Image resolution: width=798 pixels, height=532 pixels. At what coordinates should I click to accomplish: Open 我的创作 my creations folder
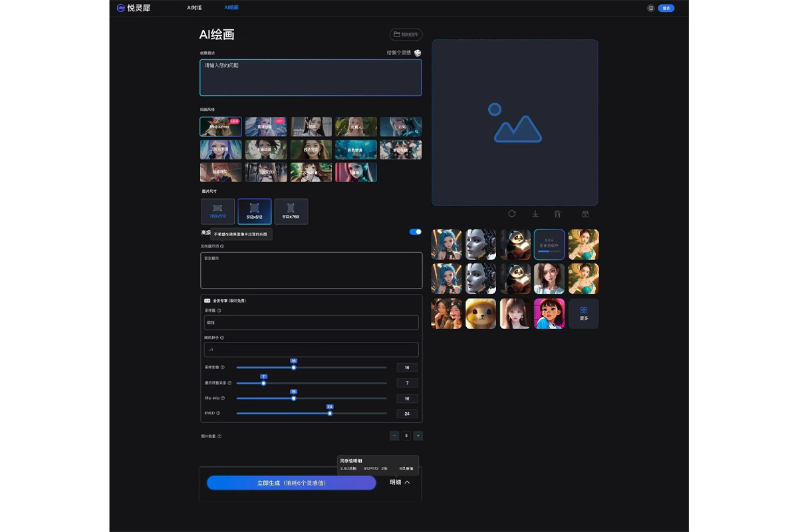(406, 34)
